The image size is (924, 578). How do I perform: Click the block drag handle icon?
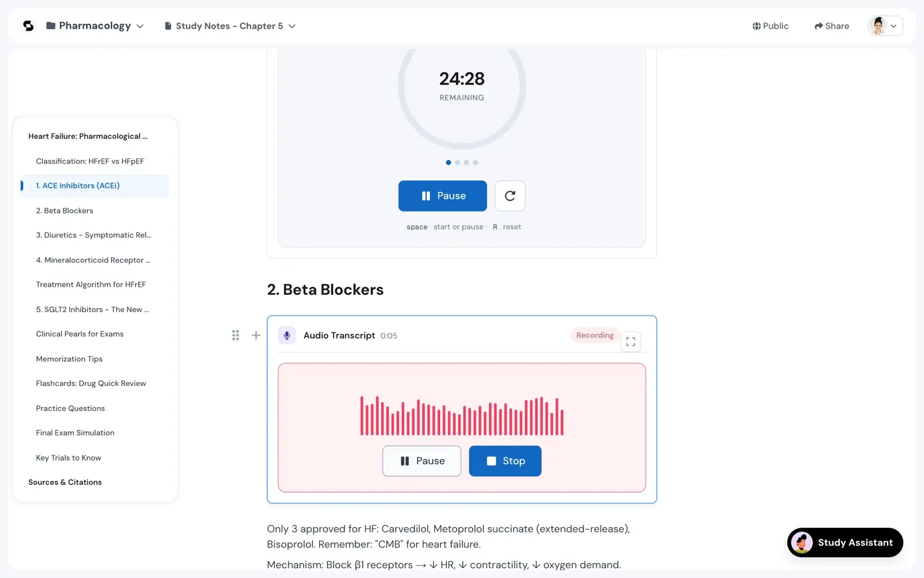[236, 335]
